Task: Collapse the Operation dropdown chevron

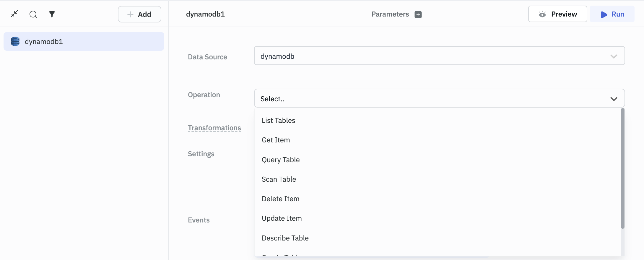Action: pos(614,99)
